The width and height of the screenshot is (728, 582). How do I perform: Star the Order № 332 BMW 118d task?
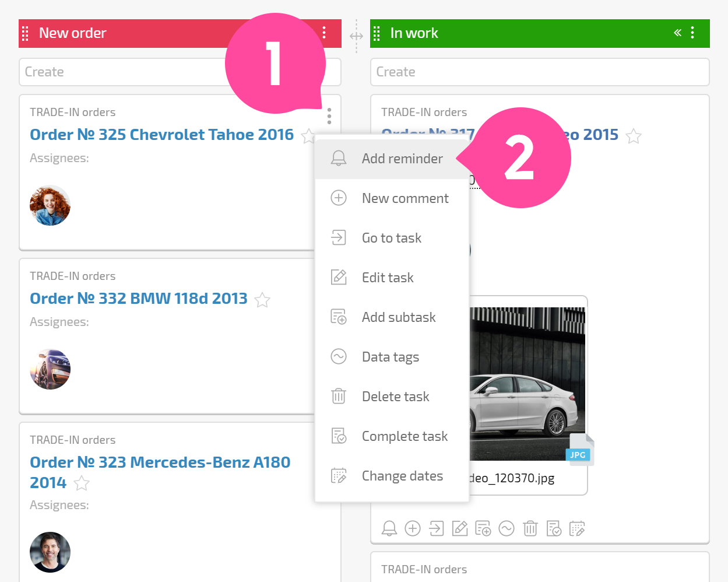262,300
